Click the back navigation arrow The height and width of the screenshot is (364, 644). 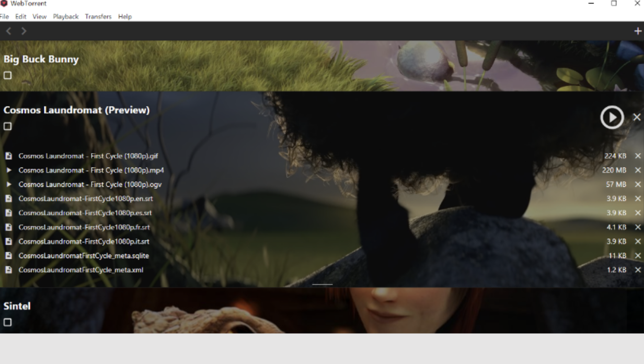click(8, 31)
